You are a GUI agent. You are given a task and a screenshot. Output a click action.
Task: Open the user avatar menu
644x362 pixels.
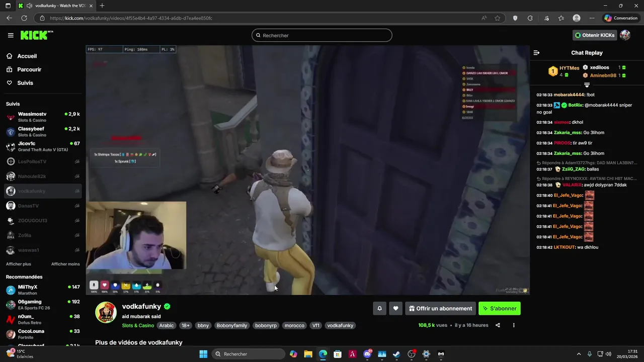click(625, 35)
